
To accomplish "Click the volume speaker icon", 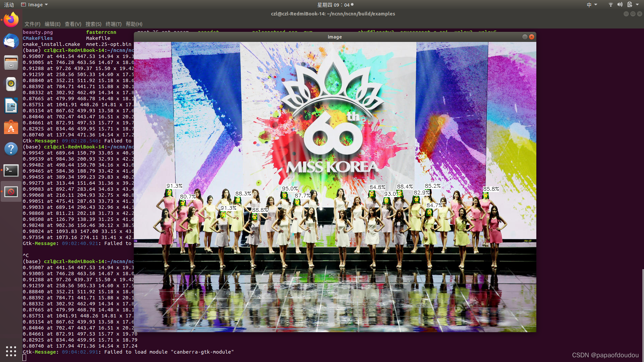I will point(620,5).
